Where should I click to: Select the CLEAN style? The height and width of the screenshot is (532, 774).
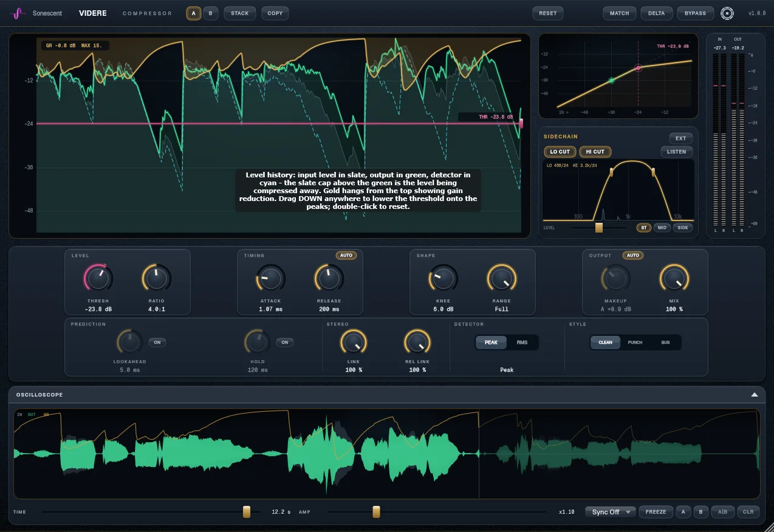click(606, 343)
